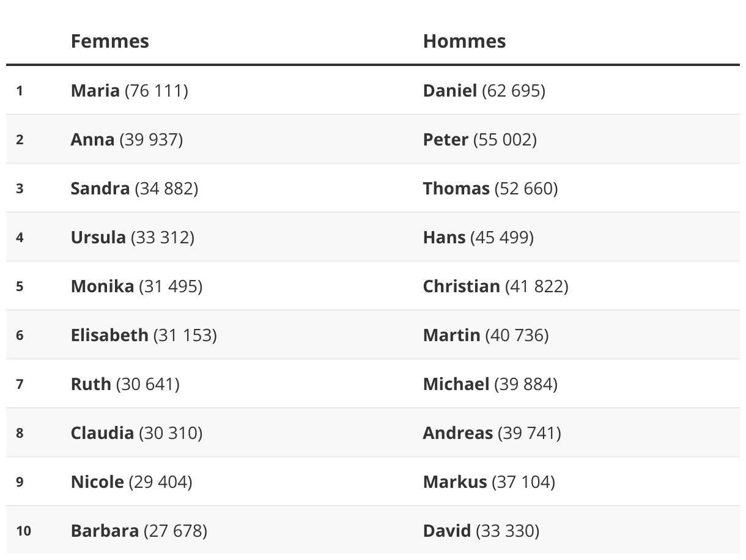746x560 pixels.
Task: Click rank number 10 in the table
Action: point(23,531)
